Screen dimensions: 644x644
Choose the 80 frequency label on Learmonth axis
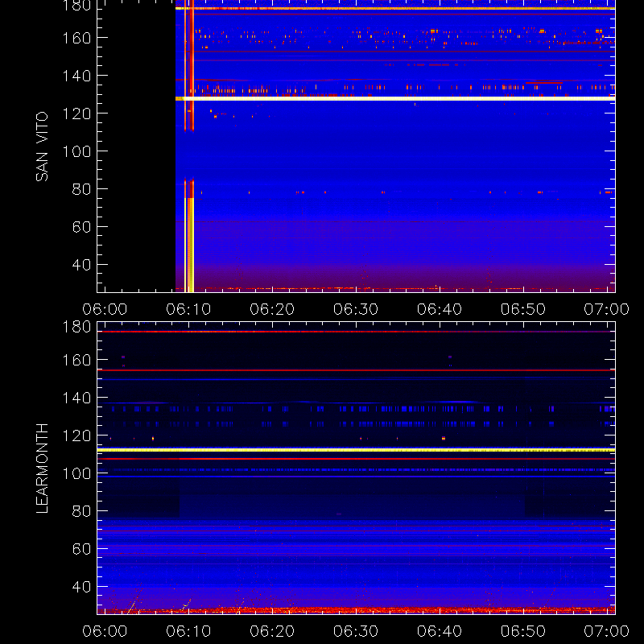coord(81,511)
